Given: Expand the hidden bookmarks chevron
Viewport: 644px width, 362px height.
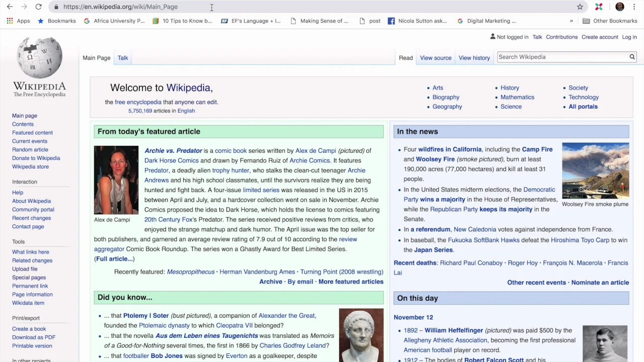Looking at the screenshot, I should pyautogui.click(x=571, y=21).
